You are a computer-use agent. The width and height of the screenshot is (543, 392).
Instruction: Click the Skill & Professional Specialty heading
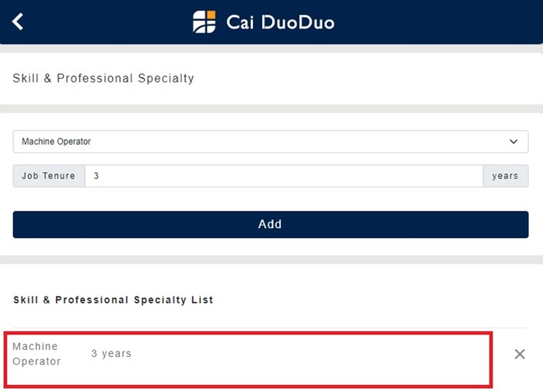[x=103, y=79]
